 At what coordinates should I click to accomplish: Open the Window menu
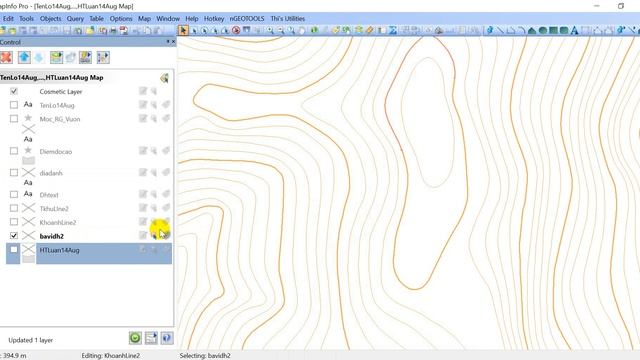pyautogui.click(x=168, y=18)
